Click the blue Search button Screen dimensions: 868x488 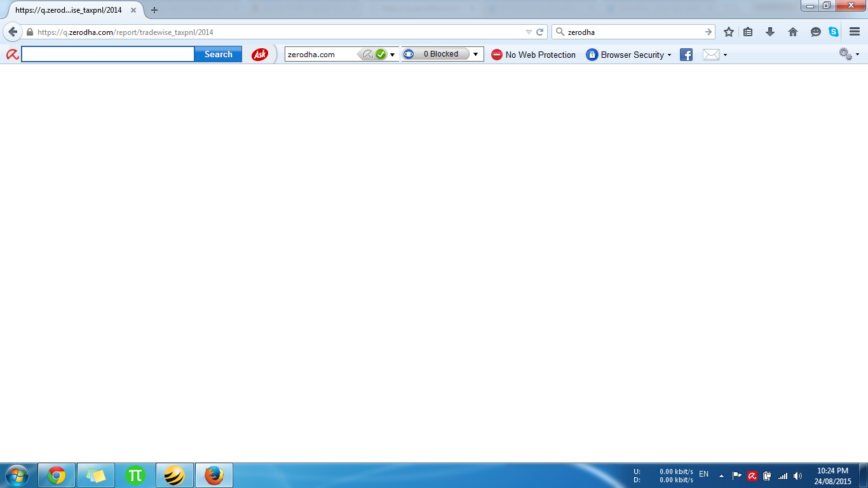[219, 55]
